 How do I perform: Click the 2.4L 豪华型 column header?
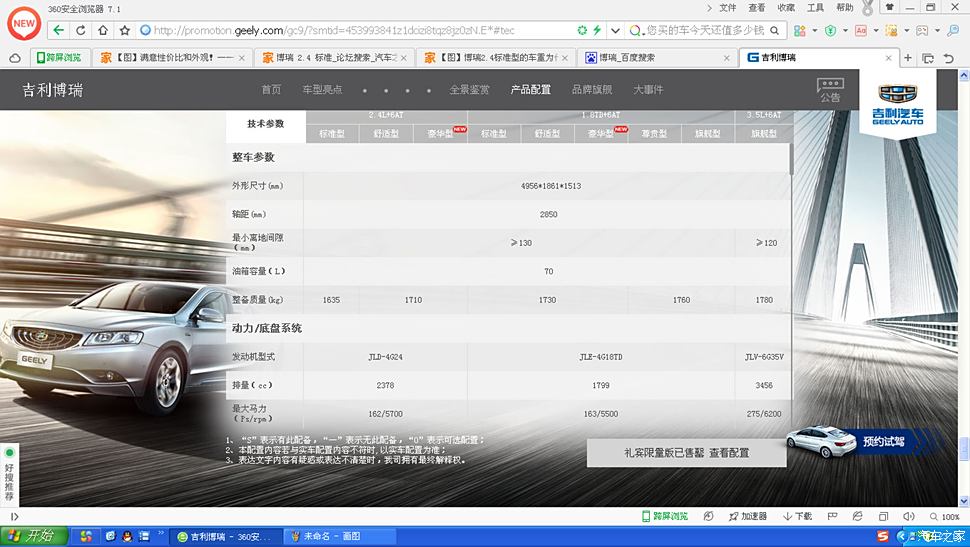click(x=440, y=134)
